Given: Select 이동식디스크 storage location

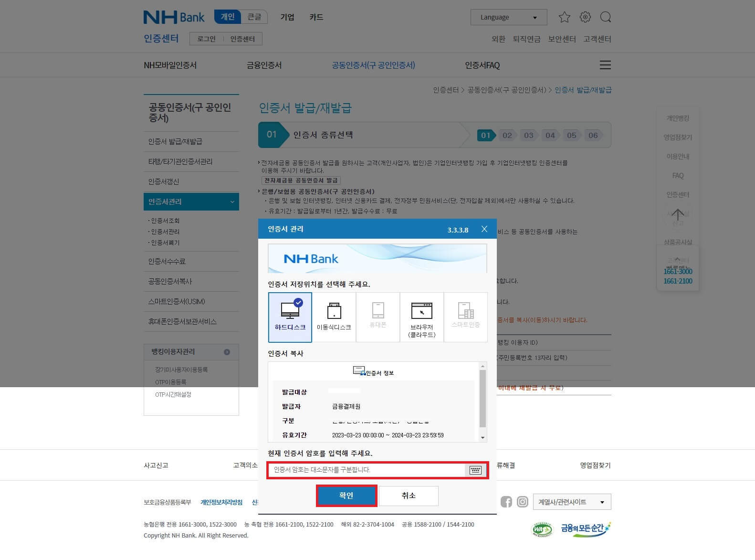Looking at the screenshot, I should click(x=334, y=317).
